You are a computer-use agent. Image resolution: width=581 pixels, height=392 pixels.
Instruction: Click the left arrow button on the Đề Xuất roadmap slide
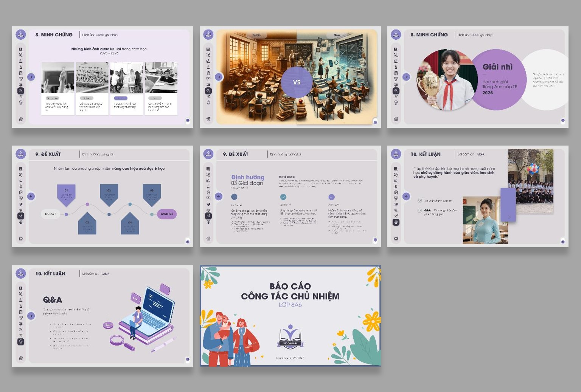pyautogui.click(x=31, y=196)
